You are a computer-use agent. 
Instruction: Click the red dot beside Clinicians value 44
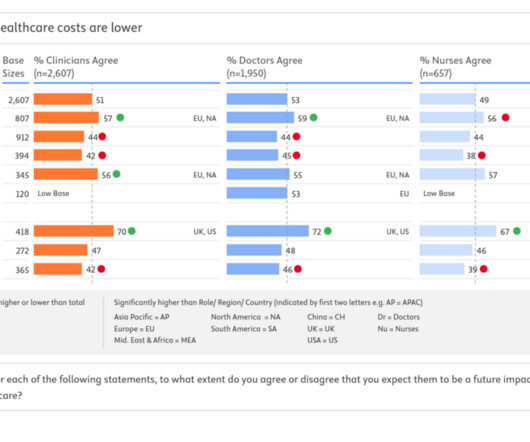102,136
